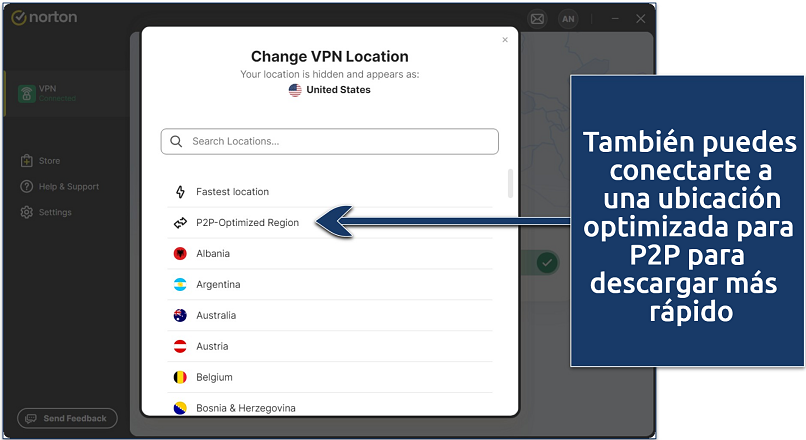Close the Change VPN Location dialog
The height and width of the screenshot is (440, 806).
505,40
